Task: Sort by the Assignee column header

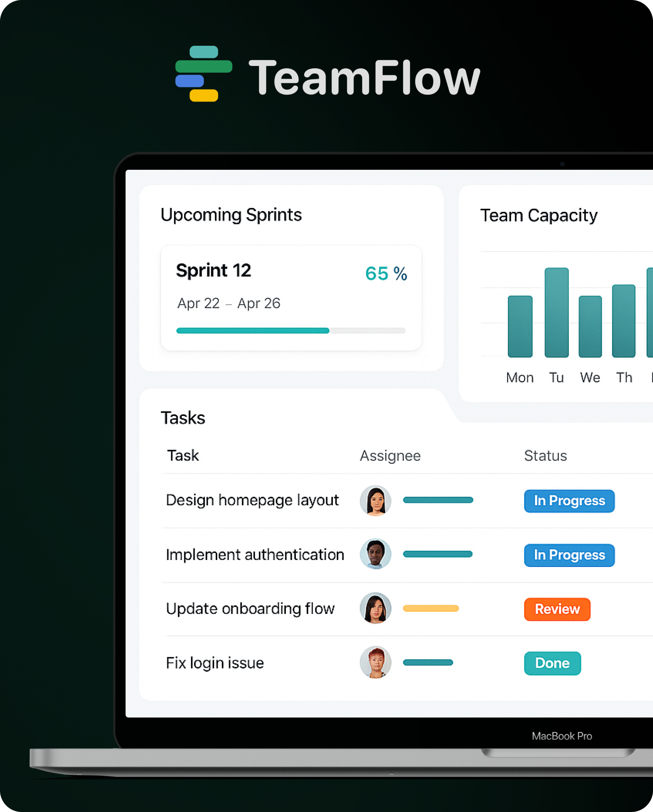Action: tap(390, 456)
